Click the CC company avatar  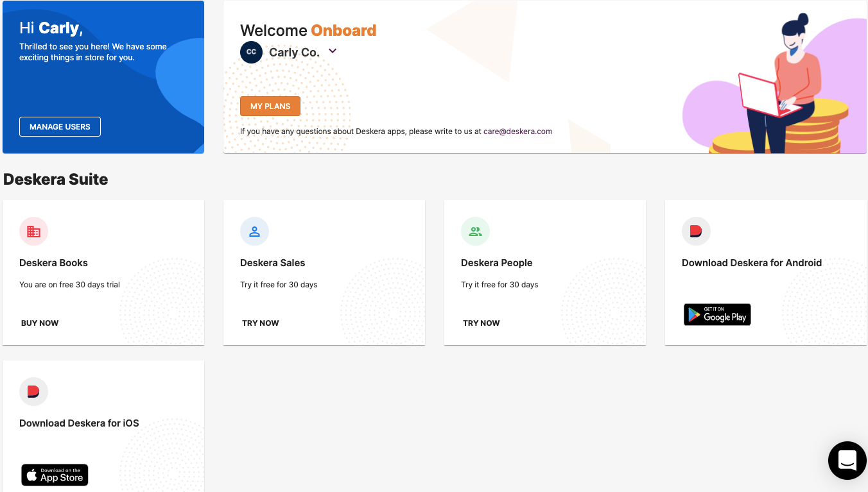(251, 53)
